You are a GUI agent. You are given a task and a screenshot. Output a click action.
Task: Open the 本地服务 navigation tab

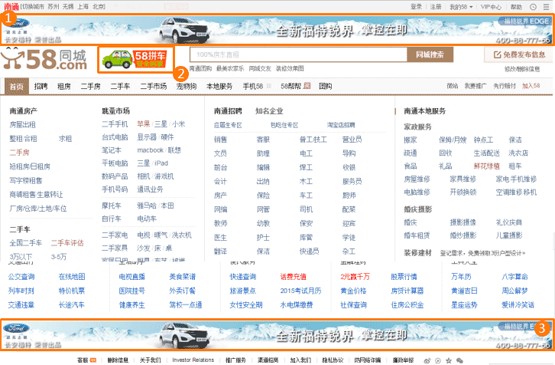[219, 86]
